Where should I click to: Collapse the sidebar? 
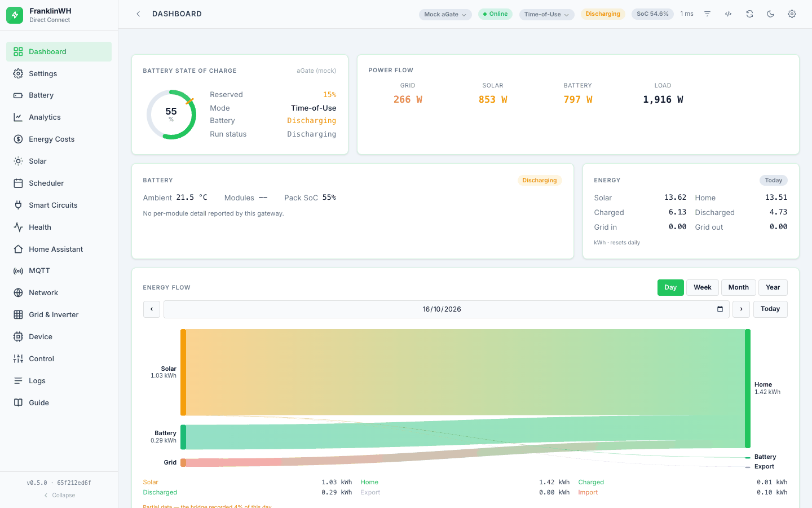tap(59, 495)
